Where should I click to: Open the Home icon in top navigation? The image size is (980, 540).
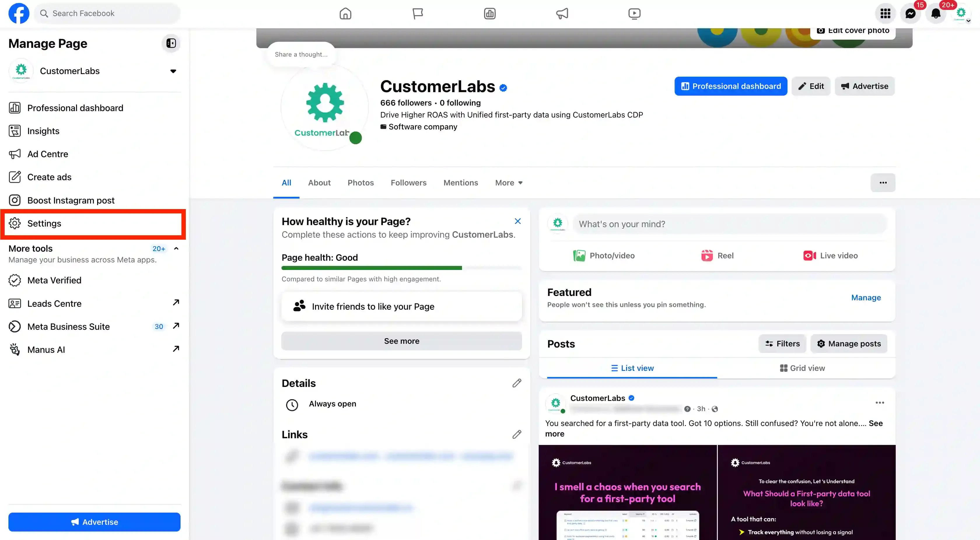(x=345, y=14)
